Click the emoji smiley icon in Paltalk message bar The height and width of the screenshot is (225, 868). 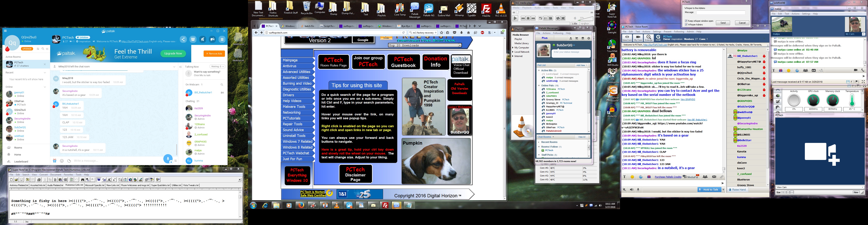click(62, 161)
